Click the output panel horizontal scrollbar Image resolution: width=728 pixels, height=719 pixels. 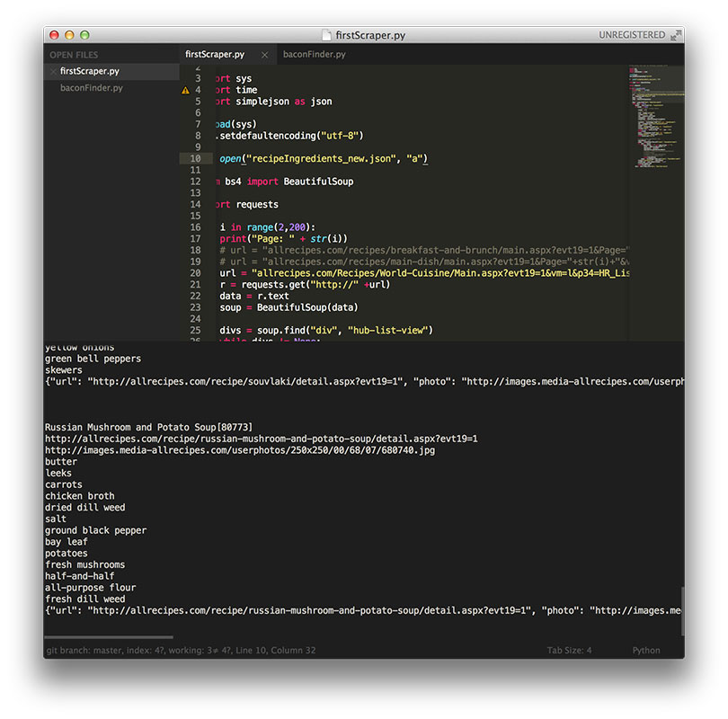109,637
